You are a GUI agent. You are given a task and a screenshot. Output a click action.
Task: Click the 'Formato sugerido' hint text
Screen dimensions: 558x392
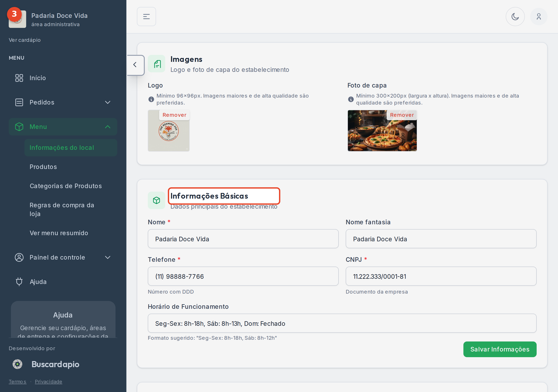212,338
